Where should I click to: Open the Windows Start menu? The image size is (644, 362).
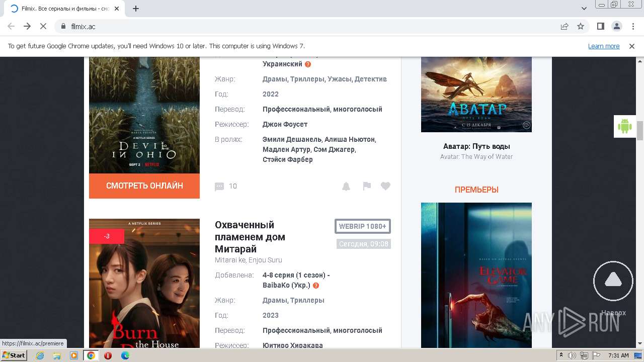(x=14, y=355)
